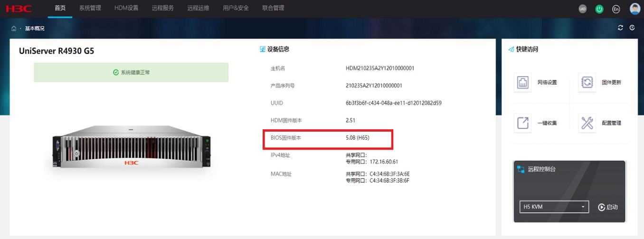Click the 产品序列号 label

283,86
